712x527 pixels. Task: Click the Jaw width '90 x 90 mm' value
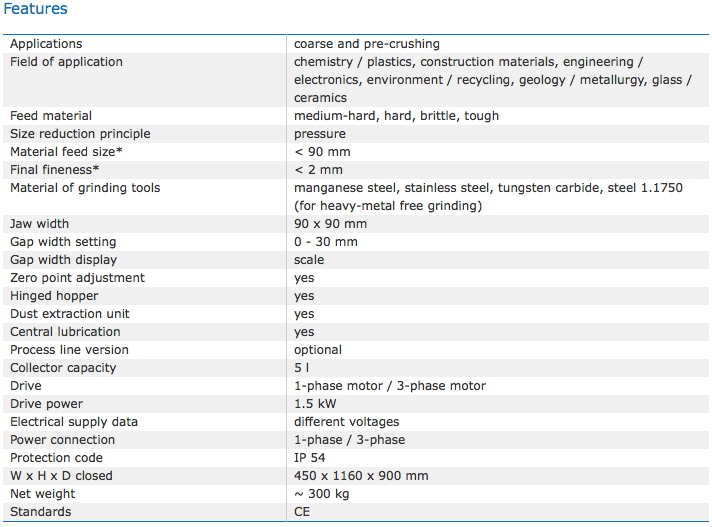pyautogui.click(x=330, y=224)
